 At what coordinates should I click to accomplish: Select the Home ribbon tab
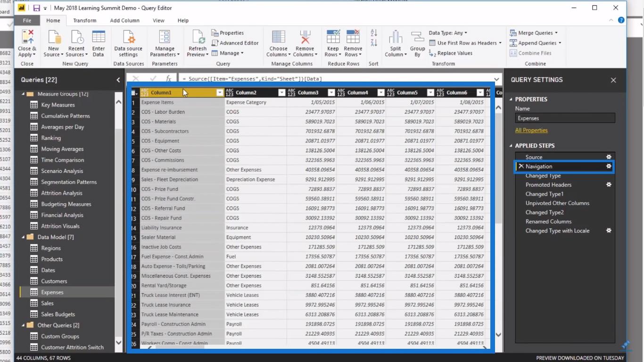(x=53, y=21)
